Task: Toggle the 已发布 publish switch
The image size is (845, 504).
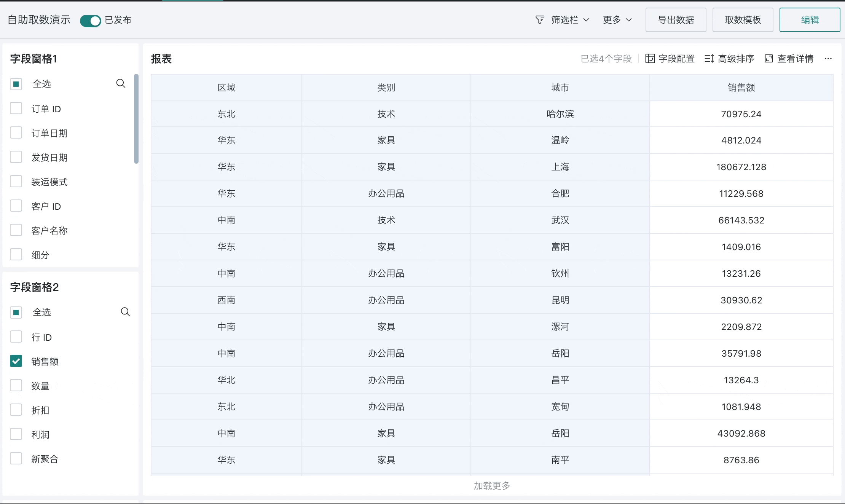Action: (90, 20)
